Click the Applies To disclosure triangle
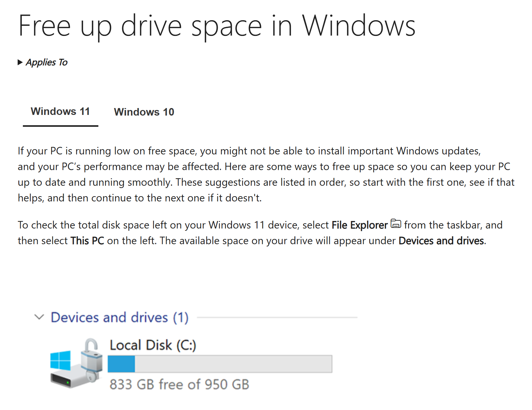The width and height of the screenshot is (532, 410). pyautogui.click(x=20, y=62)
